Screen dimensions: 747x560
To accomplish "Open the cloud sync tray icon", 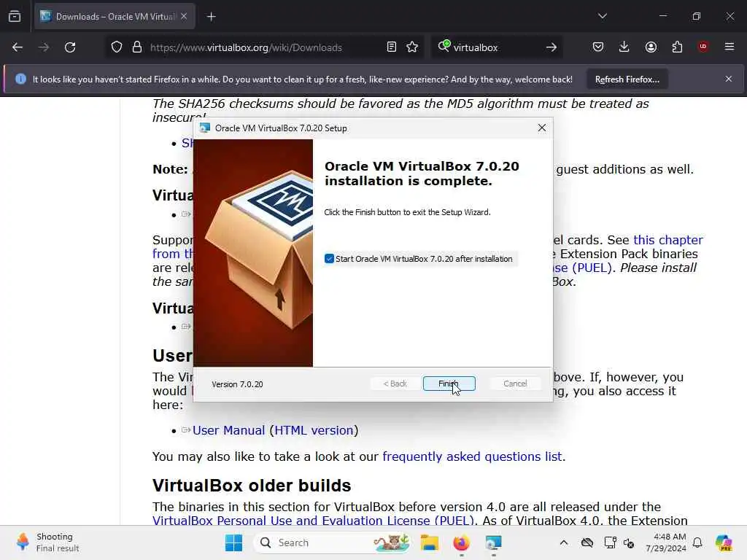I will tap(587, 542).
